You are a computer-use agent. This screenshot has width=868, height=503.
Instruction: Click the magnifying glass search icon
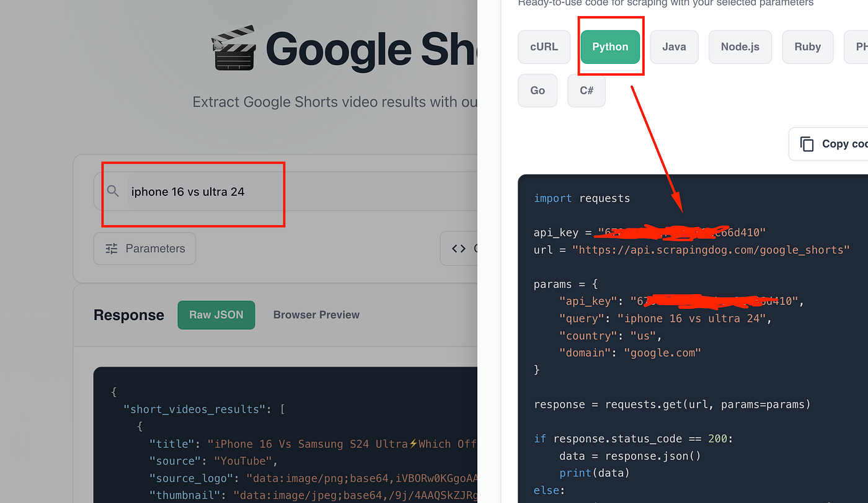pyautogui.click(x=113, y=191)
